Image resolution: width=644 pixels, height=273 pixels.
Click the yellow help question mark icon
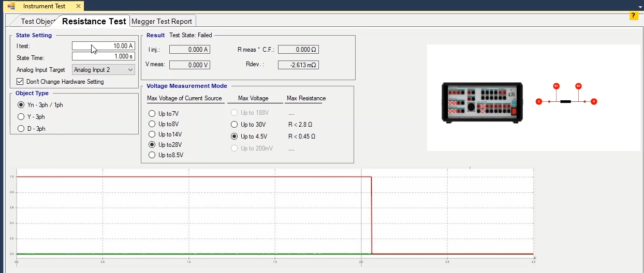[x=633, y=16]
